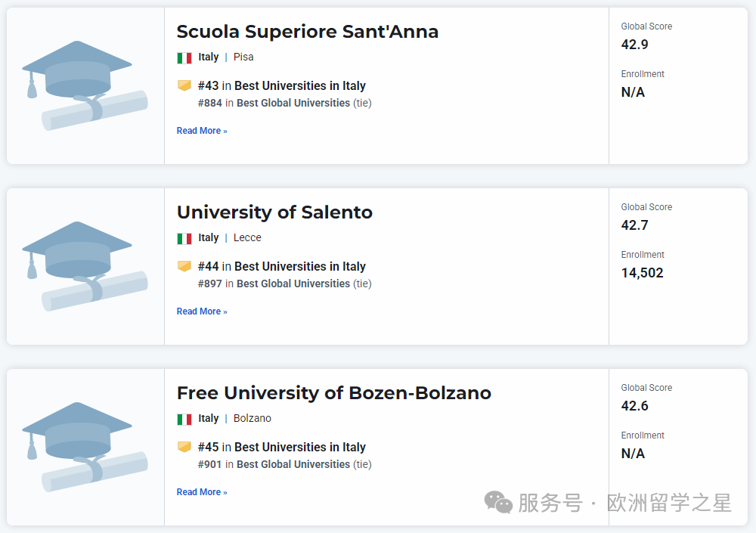Viewport: 756px width, 533px height.
Task: Click the gold badge icon next to #43
Action: click(x=184, y=85)
